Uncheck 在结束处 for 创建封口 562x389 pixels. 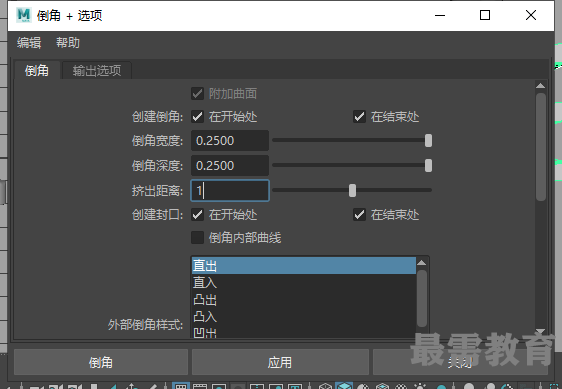[x=359, y=215]
